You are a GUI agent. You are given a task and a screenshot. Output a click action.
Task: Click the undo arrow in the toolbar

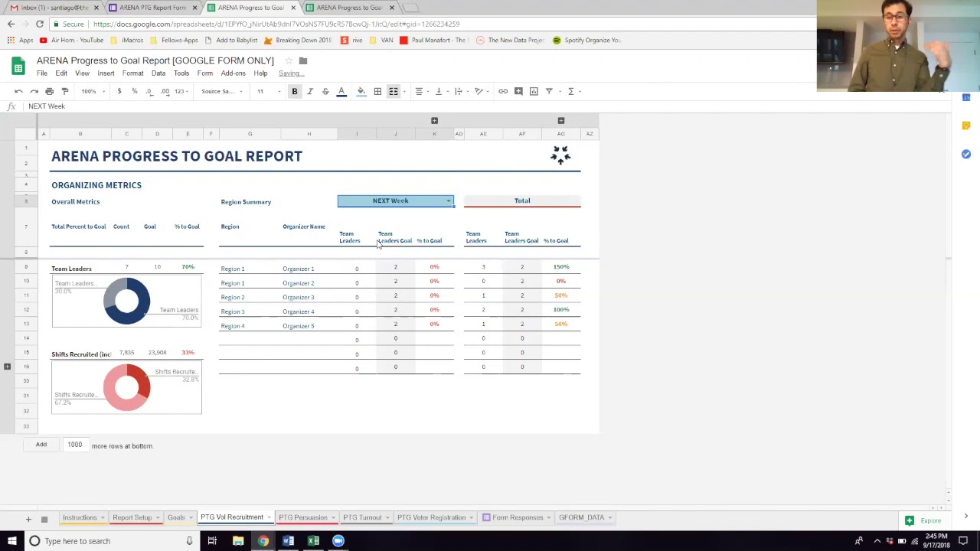pyautogui.click(x=18, y=91)
